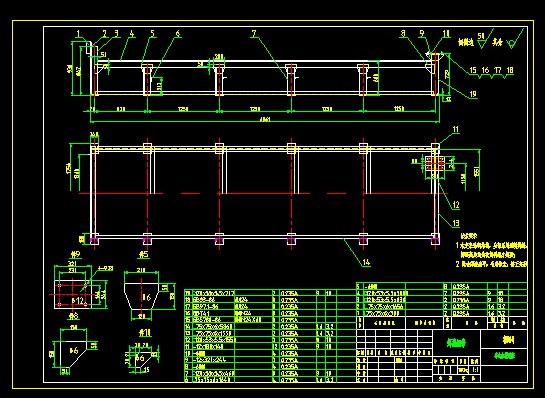Select the overall length dimension under elevation view
545x398 pixels.
point(265,120)
